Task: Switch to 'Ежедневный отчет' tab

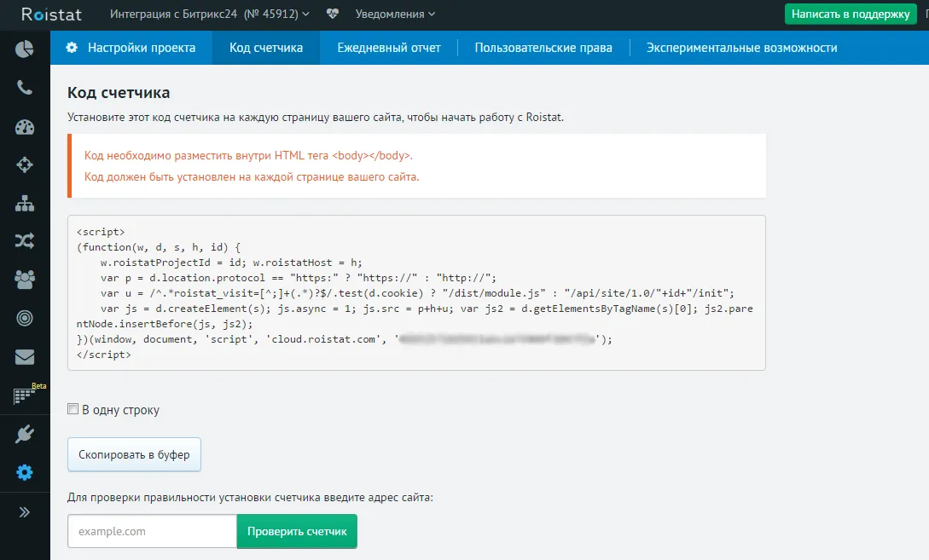Action: pos(389,48)
